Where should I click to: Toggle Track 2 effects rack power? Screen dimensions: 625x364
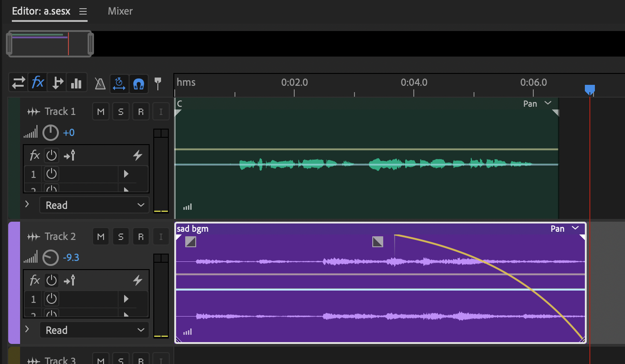point(52,280)
